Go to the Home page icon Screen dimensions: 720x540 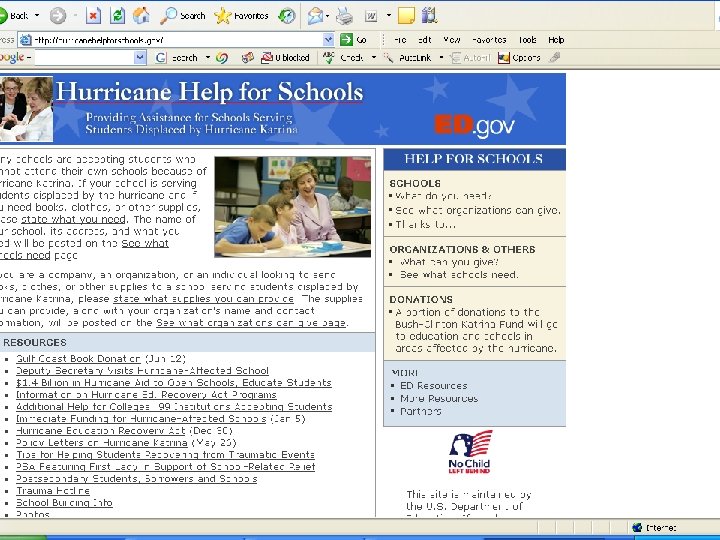click(141, 16)
